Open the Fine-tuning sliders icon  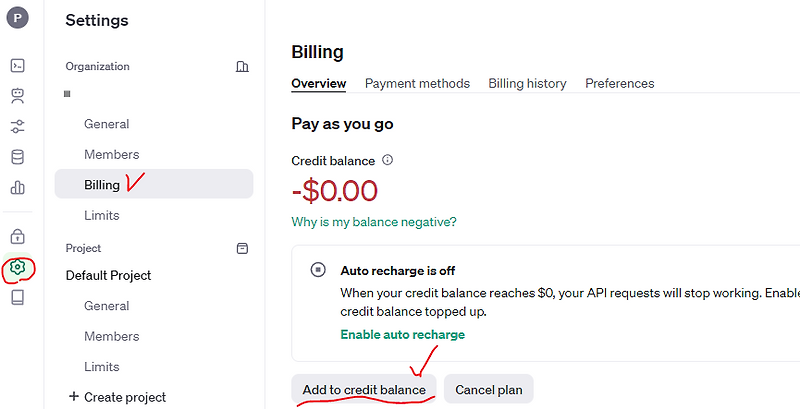(17, 127)
